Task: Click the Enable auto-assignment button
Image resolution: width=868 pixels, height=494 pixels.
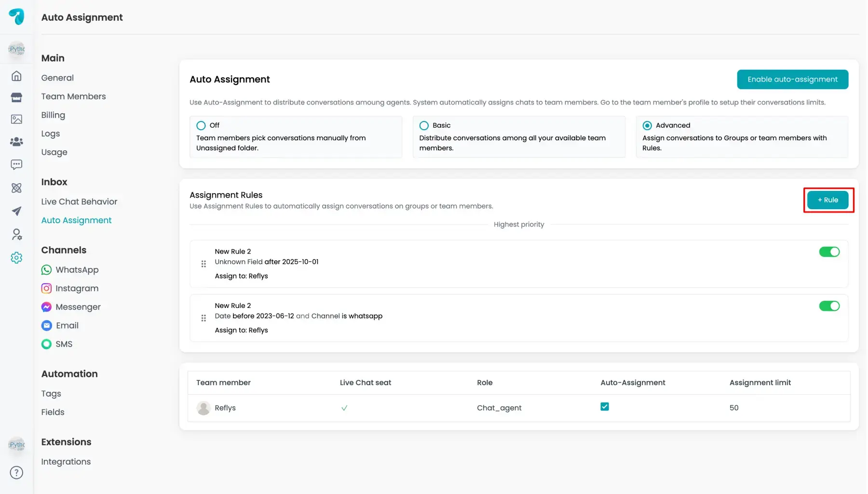Action: point(792,80)
